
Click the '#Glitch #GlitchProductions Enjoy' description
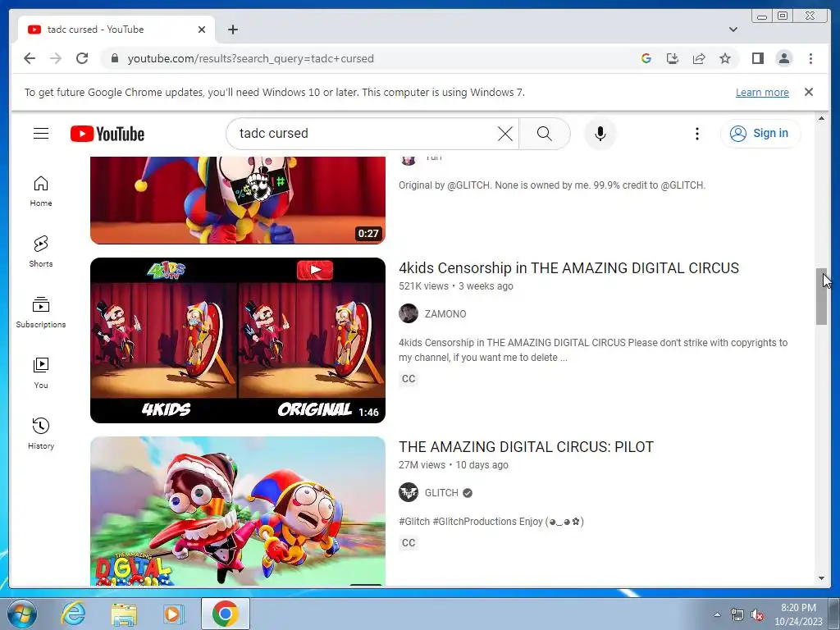click(x=491, y=521)
